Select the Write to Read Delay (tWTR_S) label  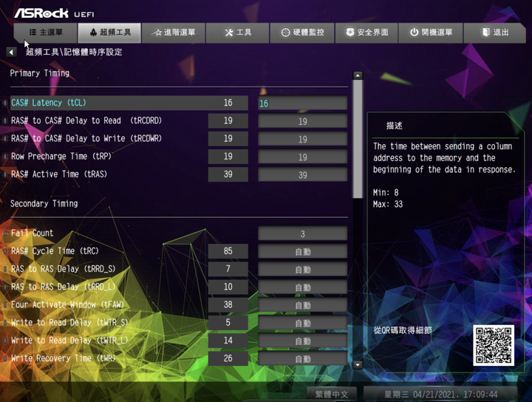pyautogui.click(x=69, y=323)
